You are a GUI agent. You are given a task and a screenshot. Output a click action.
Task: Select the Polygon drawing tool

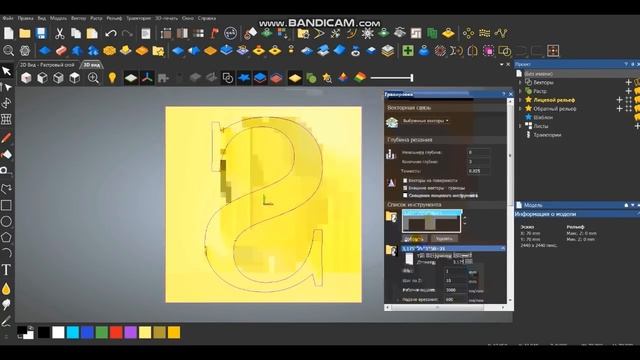[x=6, y=237]
